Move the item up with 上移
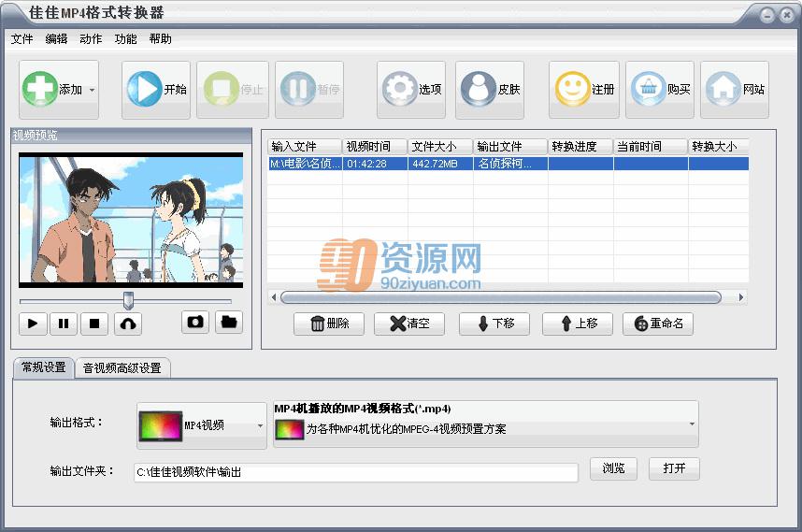The height and width of the screenshot is (532, 802). tap(578, 324)
